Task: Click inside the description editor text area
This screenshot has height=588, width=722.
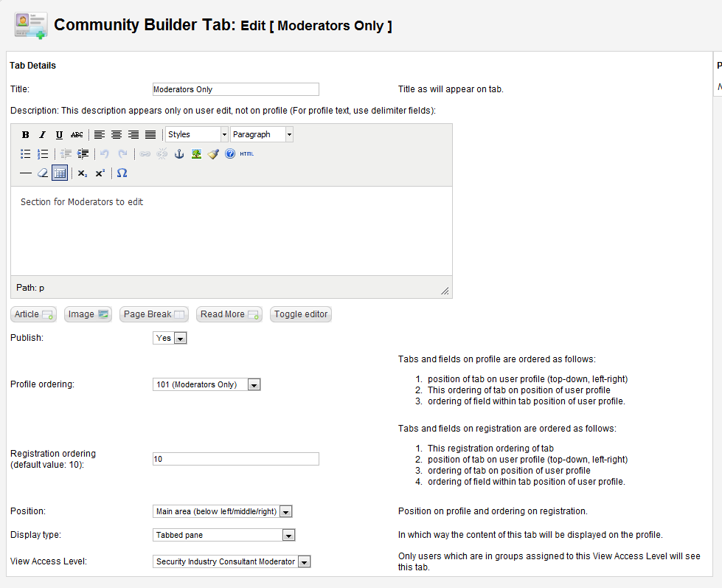Action: pos(232,231)
